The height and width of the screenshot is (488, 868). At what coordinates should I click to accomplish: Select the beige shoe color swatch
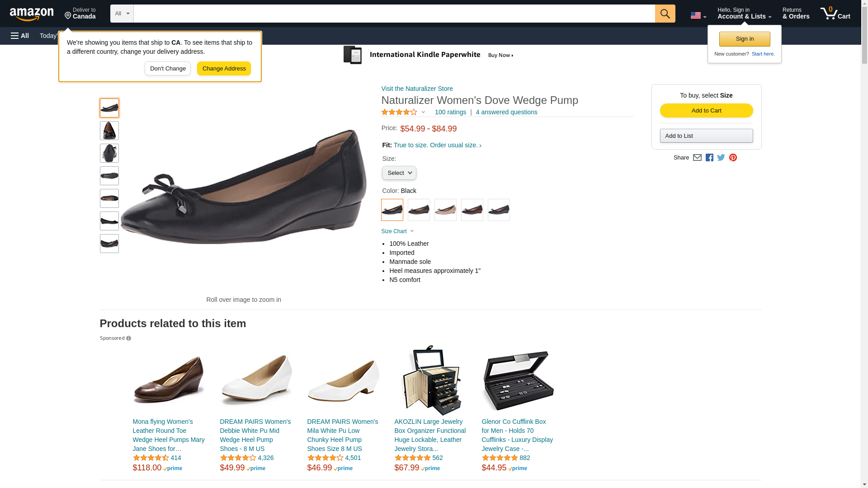tap(445, 210)
